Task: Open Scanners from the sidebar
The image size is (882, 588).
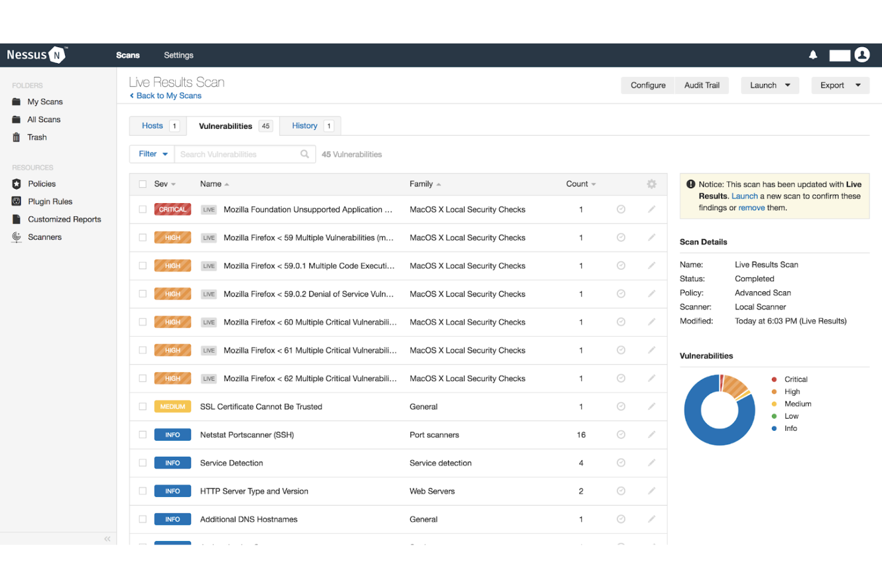Action: click(44, 237)
